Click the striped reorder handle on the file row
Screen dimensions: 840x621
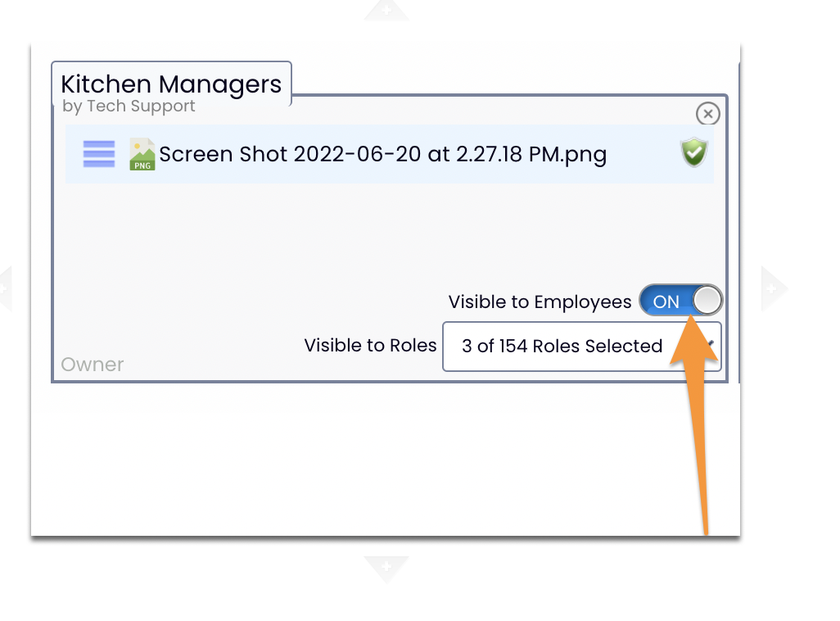click(x=99, y=154)
